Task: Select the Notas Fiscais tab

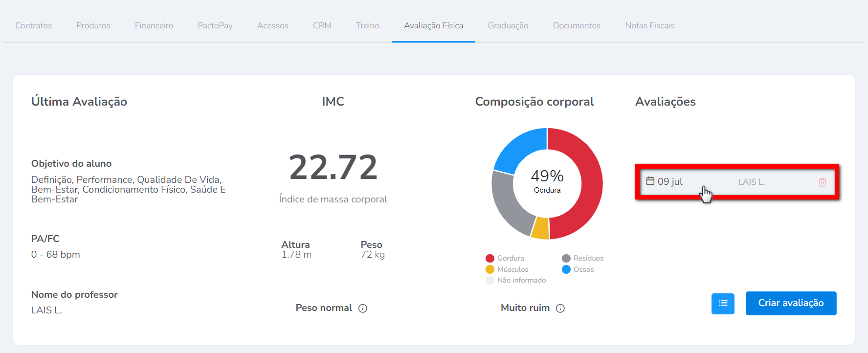Action: [649, 25]
